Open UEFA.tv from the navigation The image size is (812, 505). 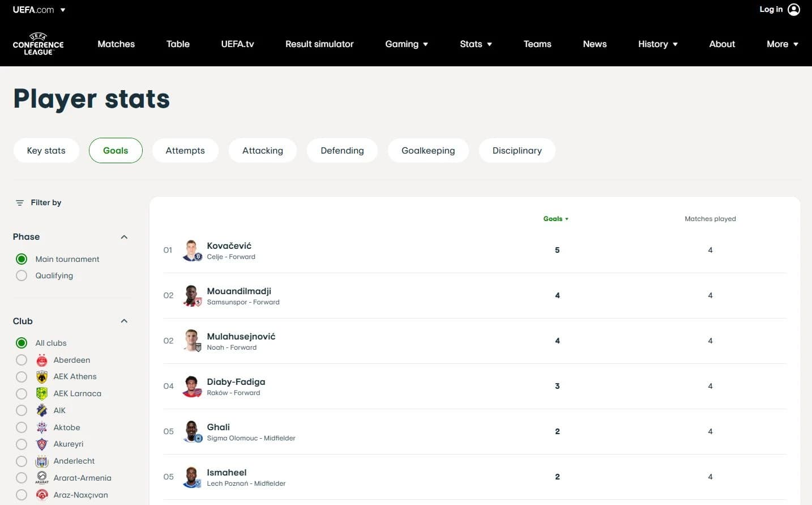tap(237, 44)
